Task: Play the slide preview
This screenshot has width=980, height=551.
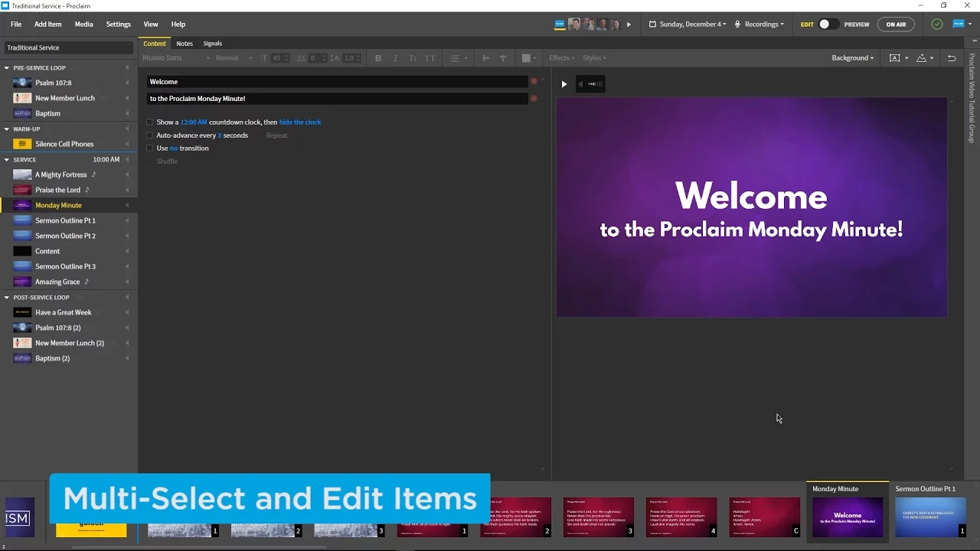Action: 564,84
